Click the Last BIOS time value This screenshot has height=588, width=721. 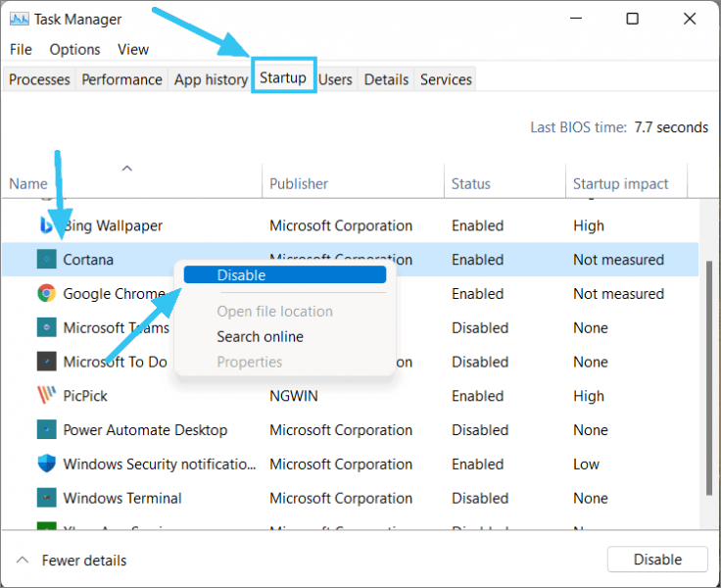click(x=671, y=127)
